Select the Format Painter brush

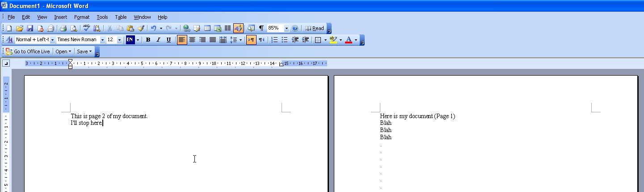140,28
